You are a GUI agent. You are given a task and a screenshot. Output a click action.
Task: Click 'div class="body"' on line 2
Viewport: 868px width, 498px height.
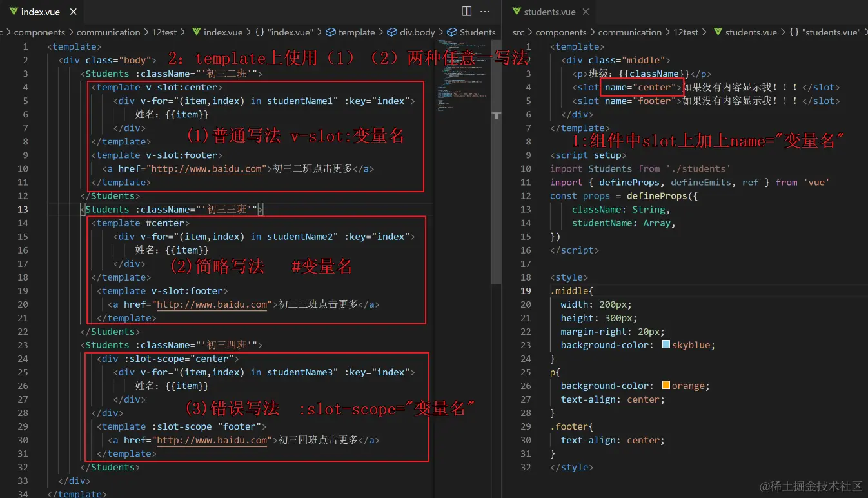pos(108,60)
